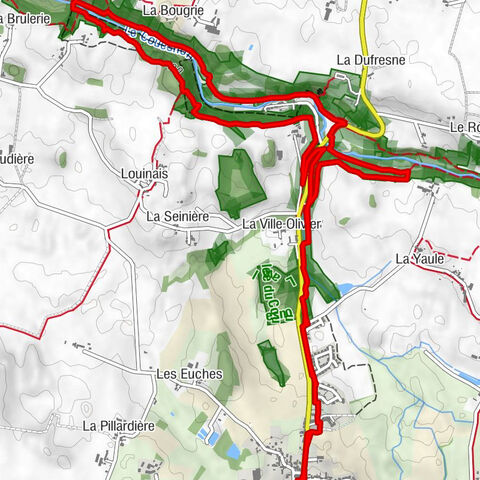Click the La Bougrie place label

(x=173, y=10)
